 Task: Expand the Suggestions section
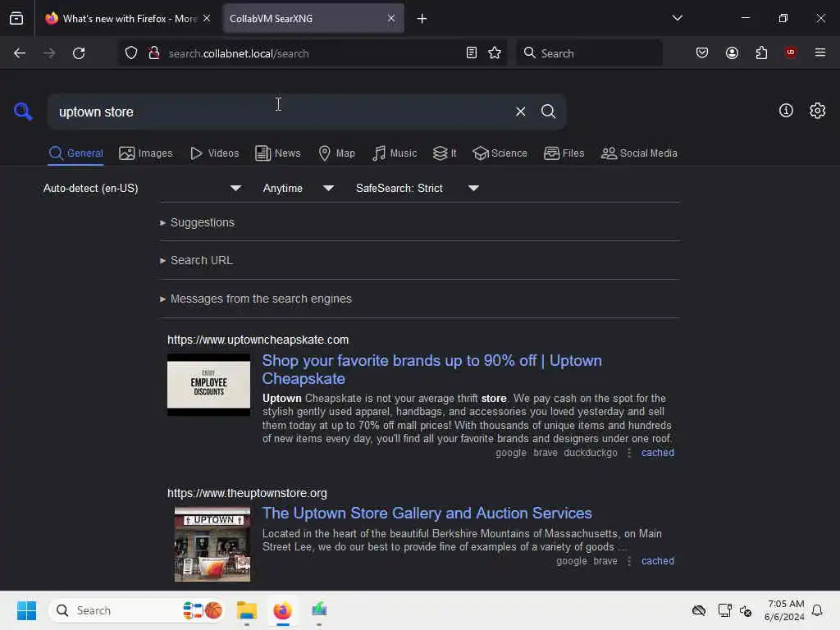[x=197, y=222]
